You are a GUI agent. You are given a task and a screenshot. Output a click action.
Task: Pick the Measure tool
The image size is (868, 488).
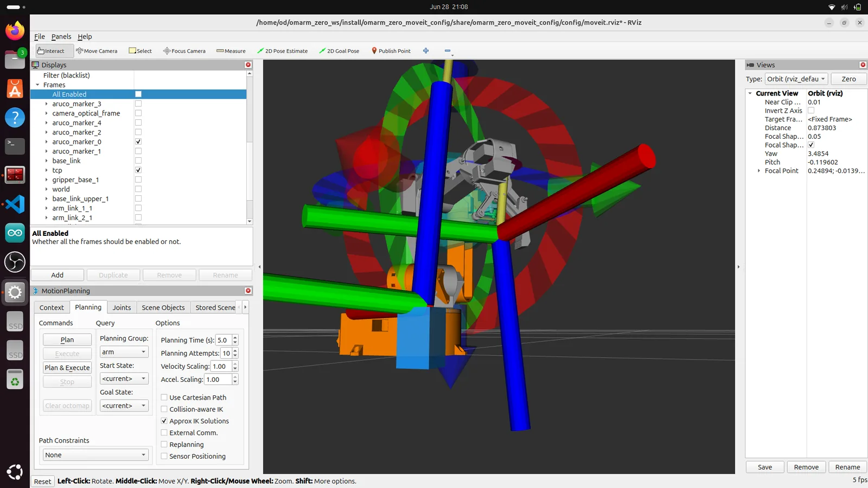(x=231, y=51)
